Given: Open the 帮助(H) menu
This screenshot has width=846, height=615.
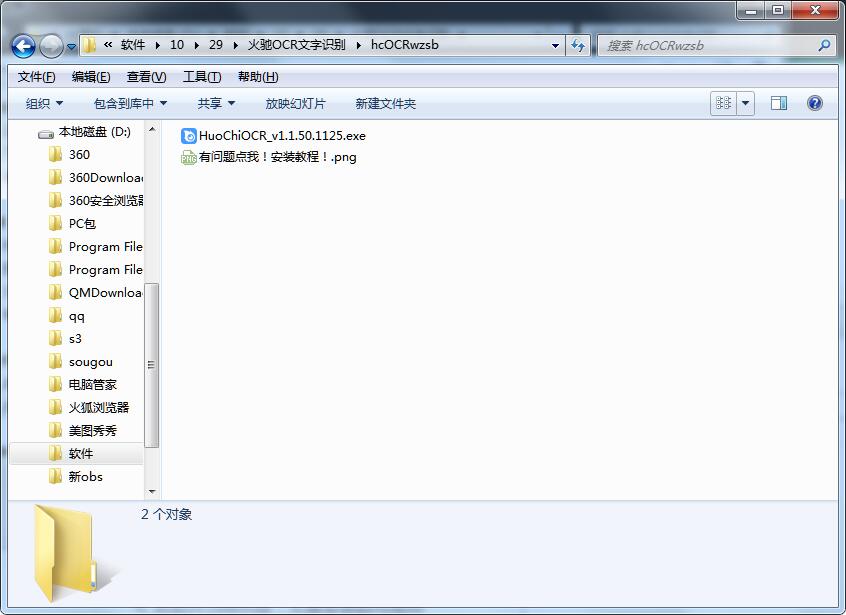Looking at the screenshot, I should click(258, 77).
